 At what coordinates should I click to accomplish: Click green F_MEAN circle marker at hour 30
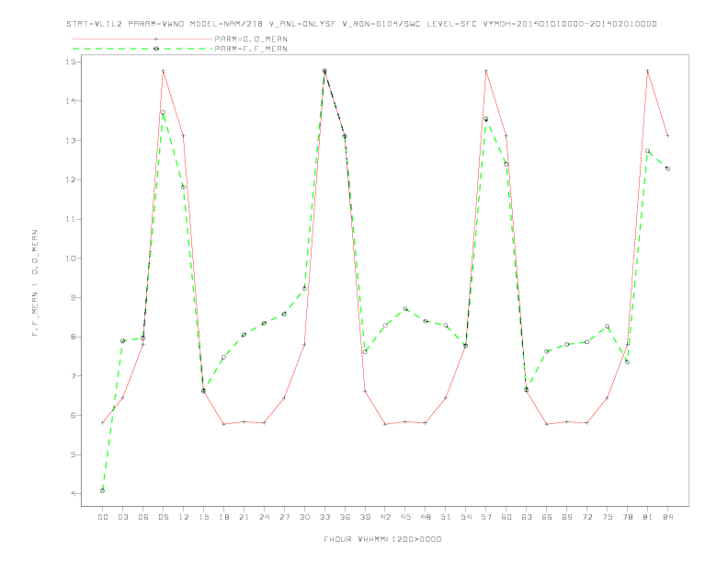(x=304, y=289)
